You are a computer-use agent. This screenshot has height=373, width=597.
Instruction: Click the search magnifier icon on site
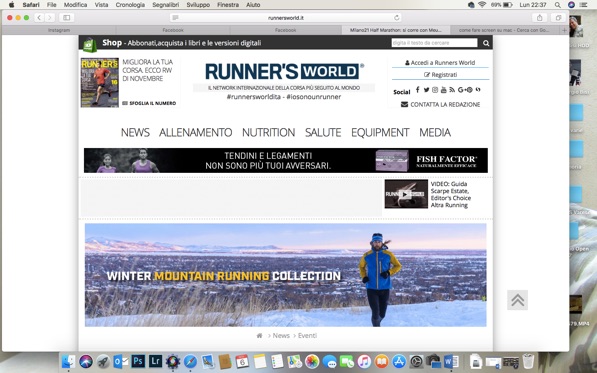pos(486,43)
